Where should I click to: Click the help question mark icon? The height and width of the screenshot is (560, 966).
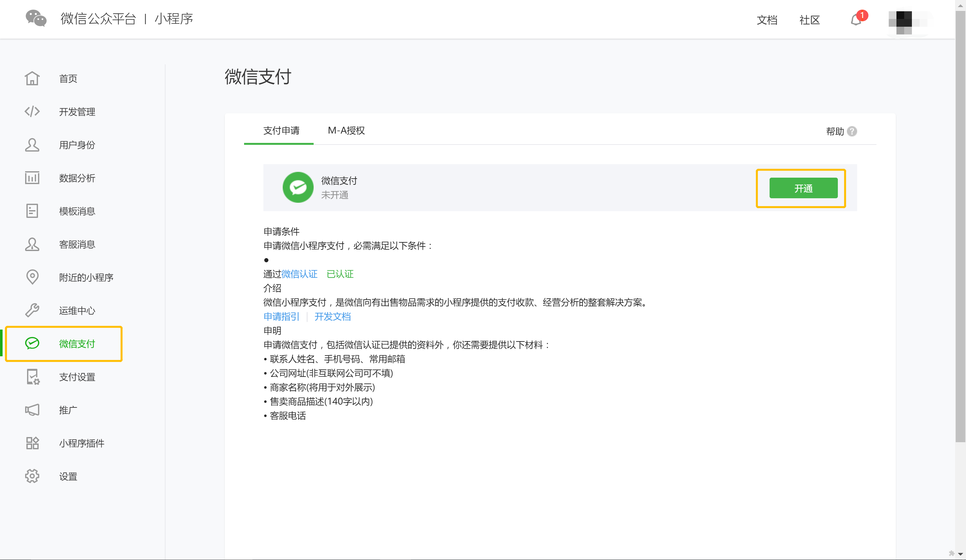click(852, 131)
